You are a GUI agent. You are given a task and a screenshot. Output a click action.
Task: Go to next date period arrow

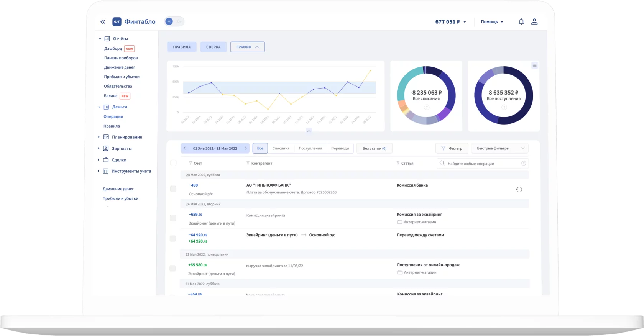pos(246,148)
